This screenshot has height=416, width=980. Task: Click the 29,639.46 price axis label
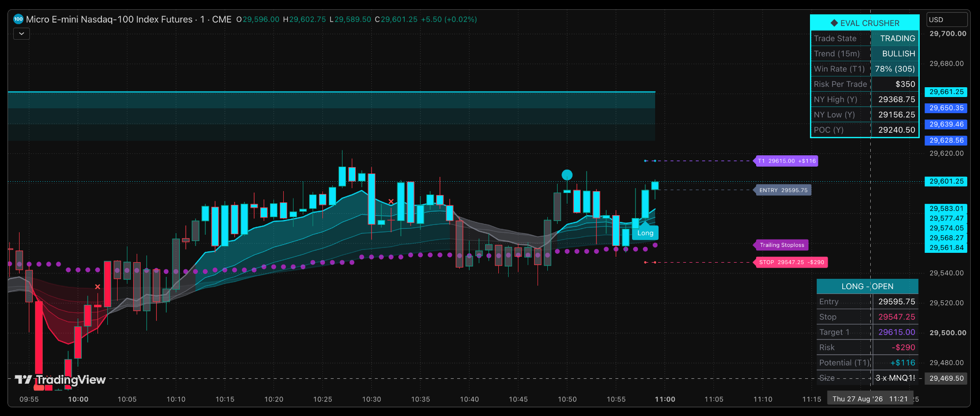(946, 124)
